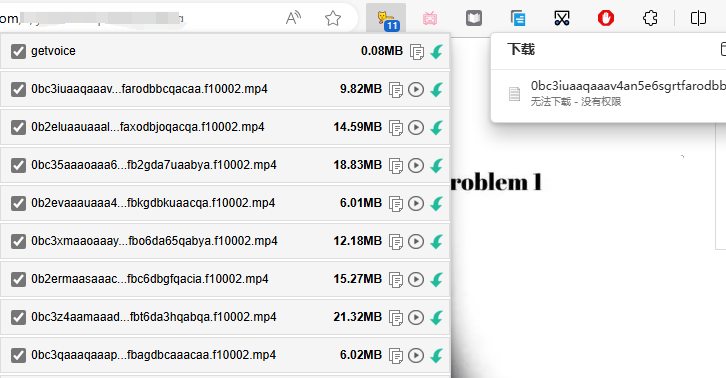
Task: Download 9.82MB 0bc3iuaaqaaav mp4 file
Action: 437,89
